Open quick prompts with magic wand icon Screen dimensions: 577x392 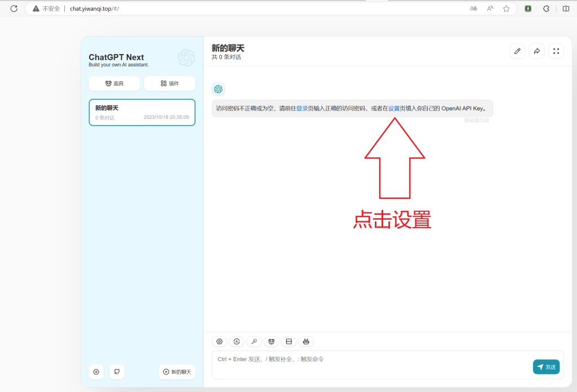point(254,341)
